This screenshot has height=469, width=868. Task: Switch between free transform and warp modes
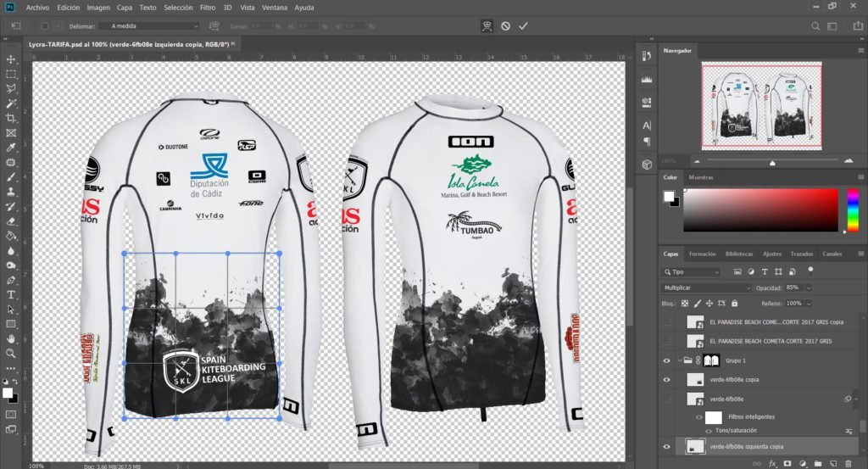coord(487,26)
